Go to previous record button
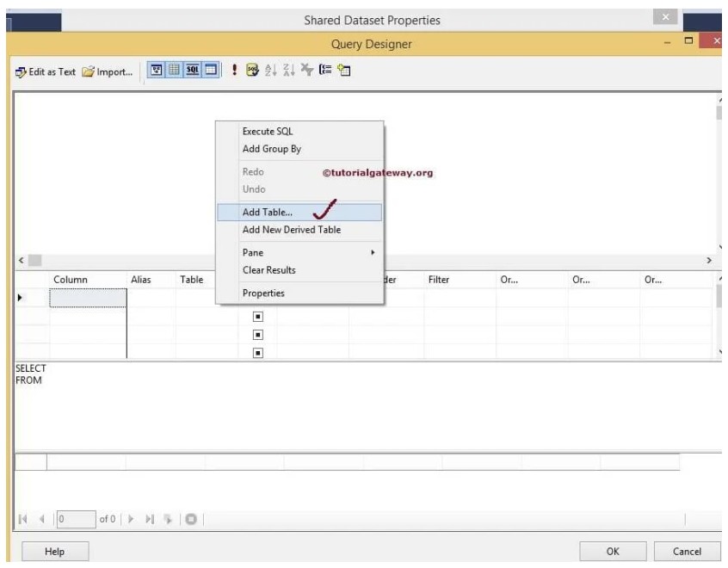Screen dimensions: 728x568 (42, 519)
